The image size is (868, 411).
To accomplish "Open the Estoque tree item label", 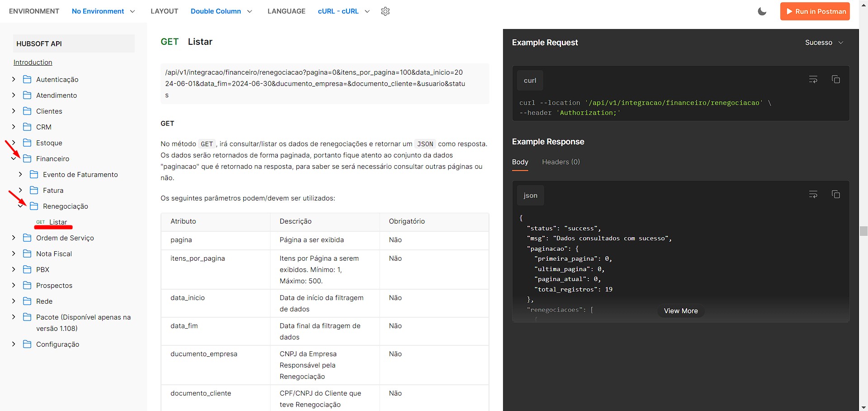I will click(49, 143).
